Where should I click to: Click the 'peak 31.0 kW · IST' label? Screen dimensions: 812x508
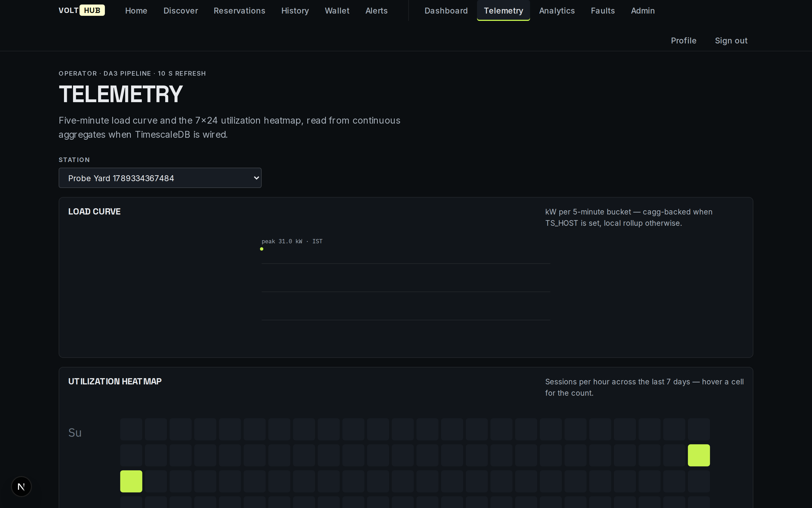point(292,241)
